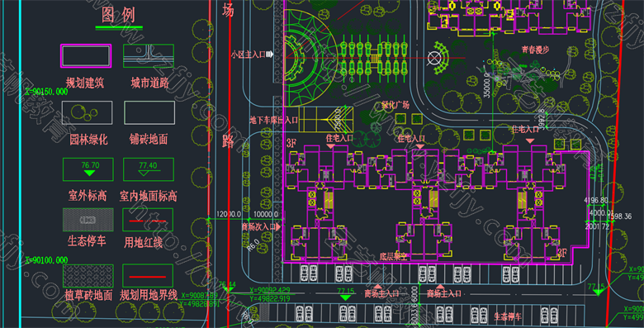Select the empty 铺砖地面 legend box
This screenshot has height=328, width=644.
click(149, 112)
